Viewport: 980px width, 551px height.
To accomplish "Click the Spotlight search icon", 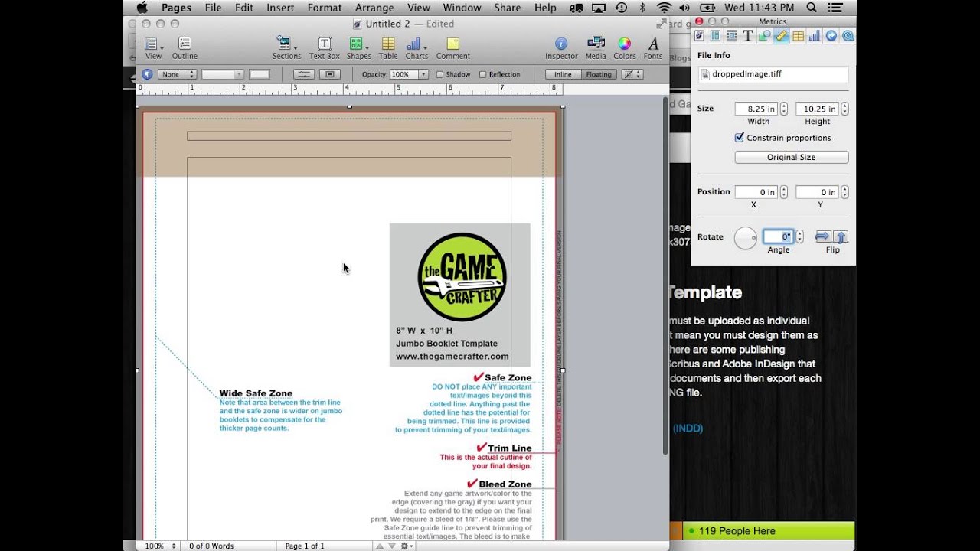I will click(x=812, y=8).
